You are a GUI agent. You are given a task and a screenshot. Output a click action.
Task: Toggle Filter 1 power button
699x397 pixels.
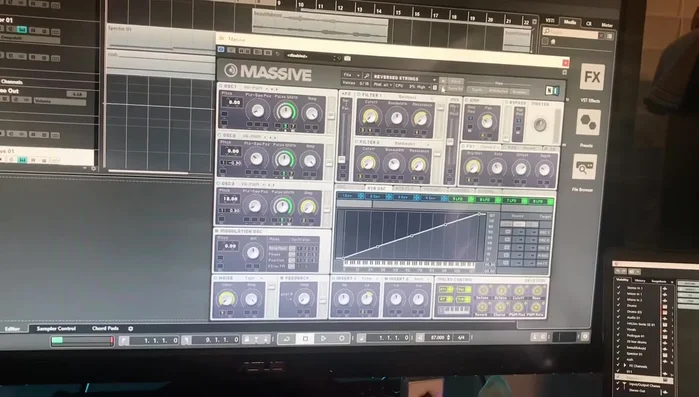pyautogui.click(x=359, y=95)
